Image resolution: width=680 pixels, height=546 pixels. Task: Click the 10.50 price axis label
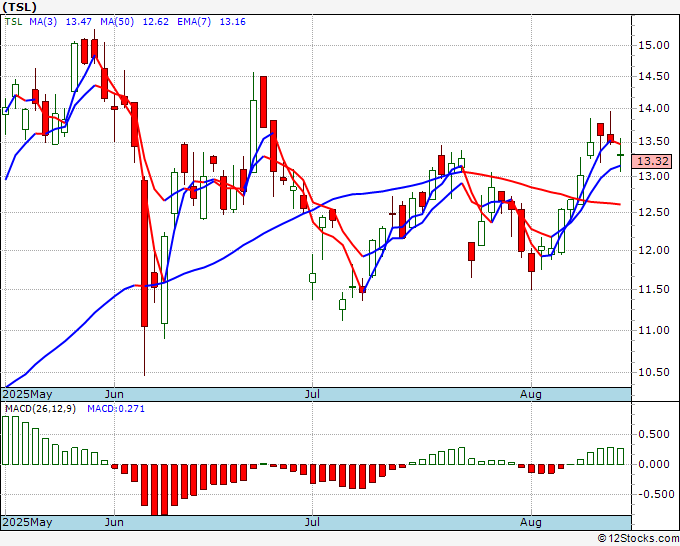coord(654,373)
